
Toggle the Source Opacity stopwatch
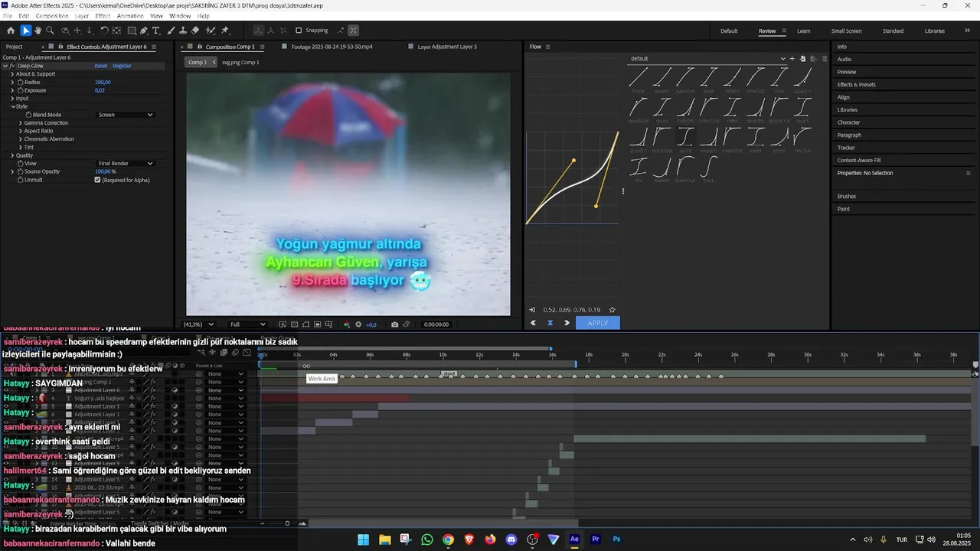(x=21, y=171)
